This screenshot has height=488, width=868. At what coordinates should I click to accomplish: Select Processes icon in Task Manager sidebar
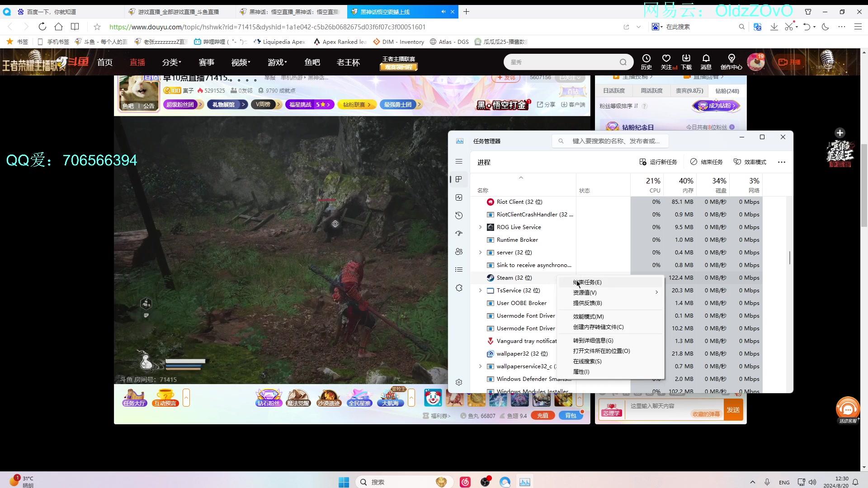click(459, 179)
